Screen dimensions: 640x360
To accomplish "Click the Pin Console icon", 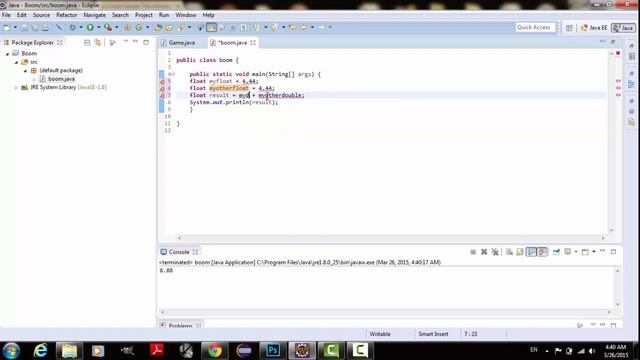I will [556, 252].
